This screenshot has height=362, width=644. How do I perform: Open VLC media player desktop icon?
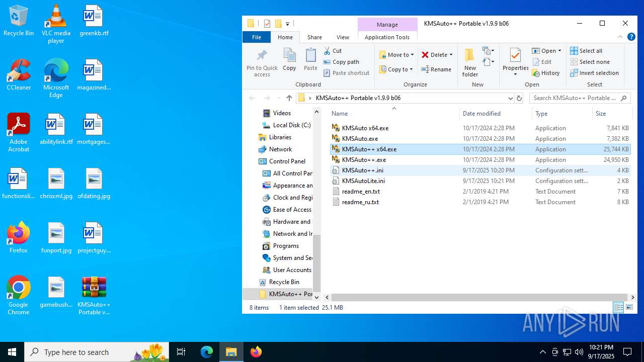point(56,24)
